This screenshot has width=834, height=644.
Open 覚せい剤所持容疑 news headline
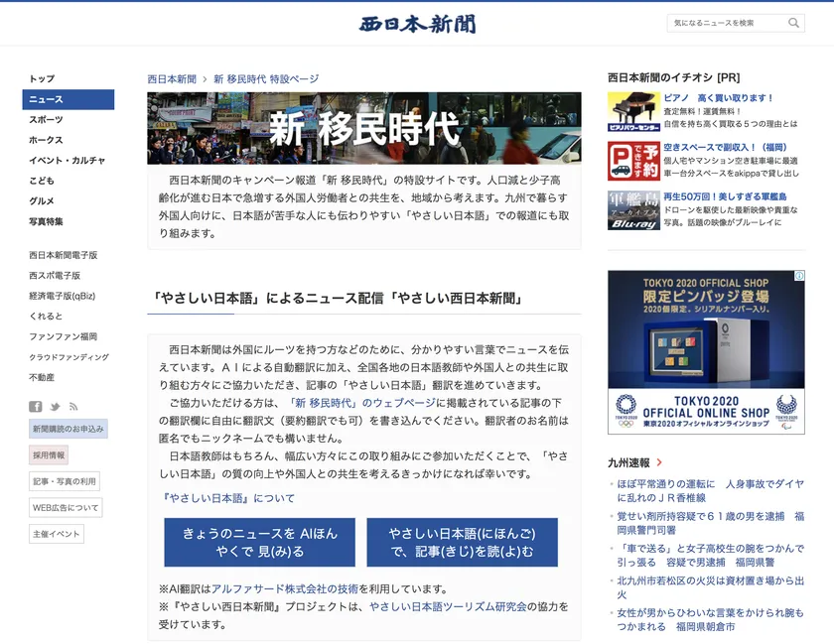pyautogui.click(x=710, y=523)
